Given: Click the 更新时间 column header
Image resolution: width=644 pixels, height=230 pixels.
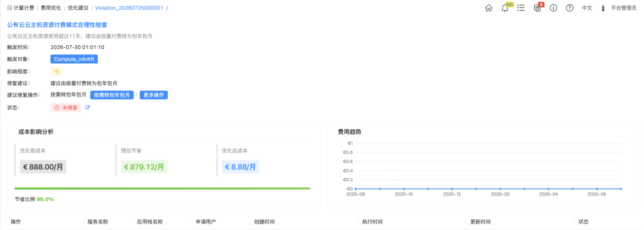Looking at the screenshot, I should coord(481,222).
